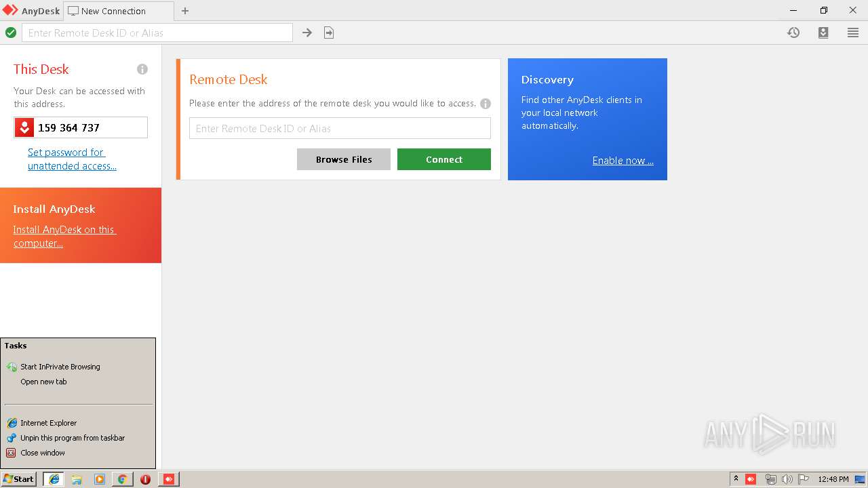Click the display icon right of the clock

[x=860, y=479]
